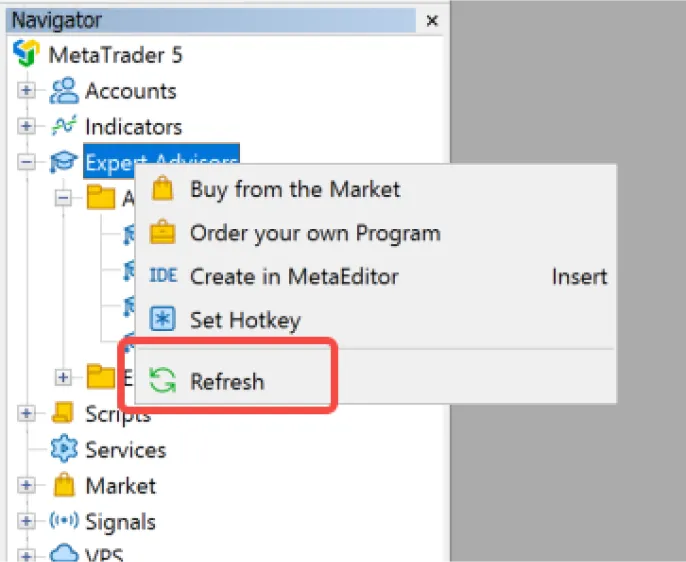Click the MetaTrader 5 logo icon
The image size is (686, 562).
(26, 52)
